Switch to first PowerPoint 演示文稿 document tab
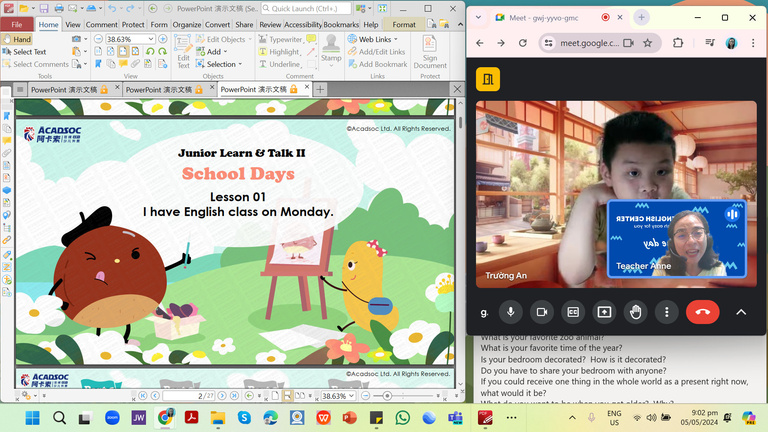 pyautogui.click(x=70, y=90)
